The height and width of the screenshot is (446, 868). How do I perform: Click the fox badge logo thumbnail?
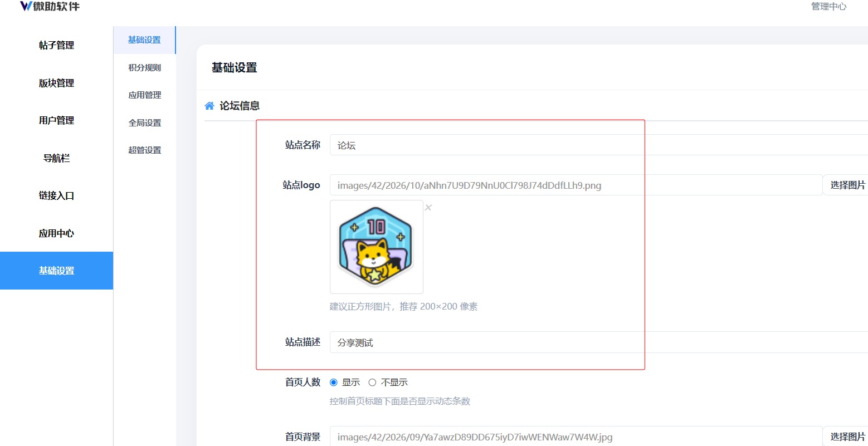(x=377, y=247)
